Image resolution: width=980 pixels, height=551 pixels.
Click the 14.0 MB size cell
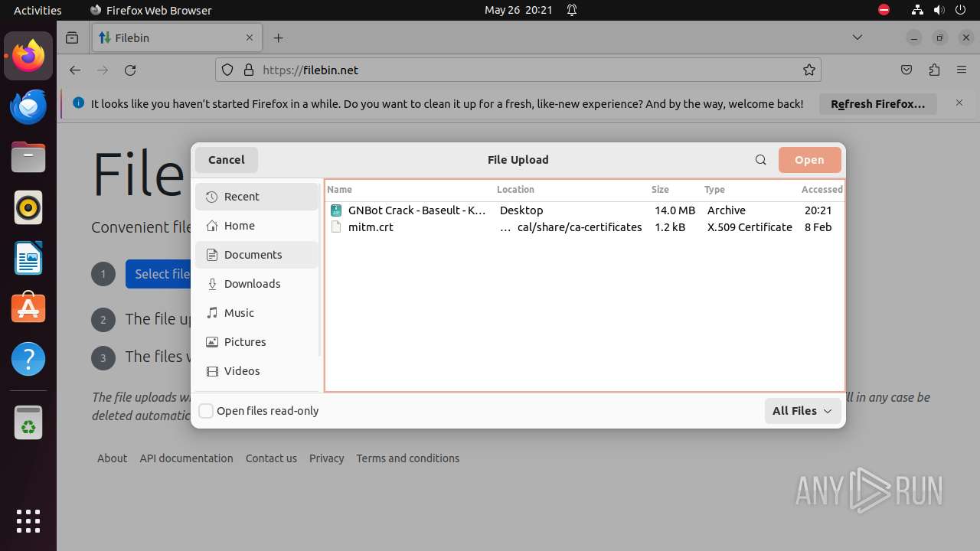(x=675, y=210)
